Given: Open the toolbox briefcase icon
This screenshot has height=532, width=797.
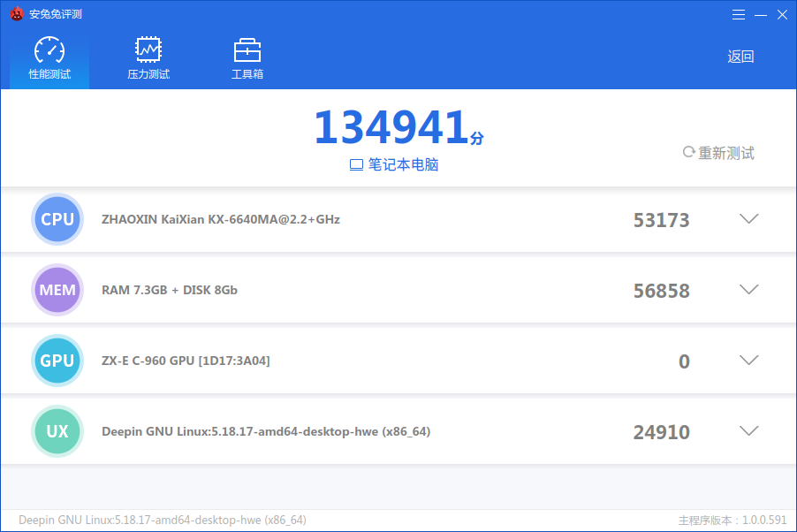Looking at the screenshot, I should 247,50.
